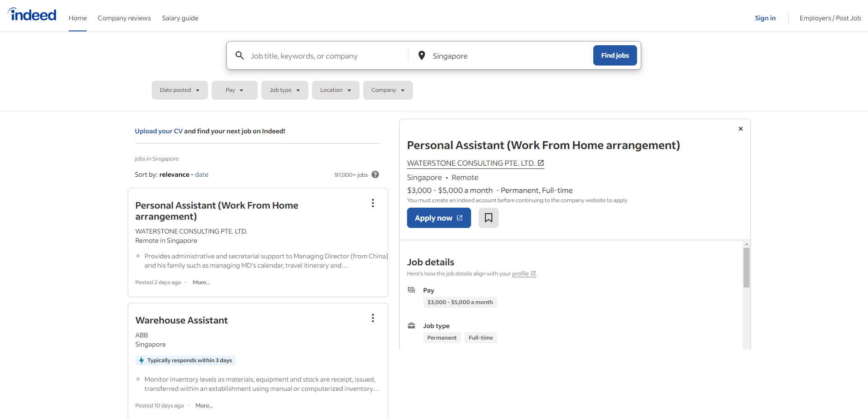Click the 'Typically responds within 3 days' badge
Image resolution: width=868 pixels, height=419 pixels.
185,360
